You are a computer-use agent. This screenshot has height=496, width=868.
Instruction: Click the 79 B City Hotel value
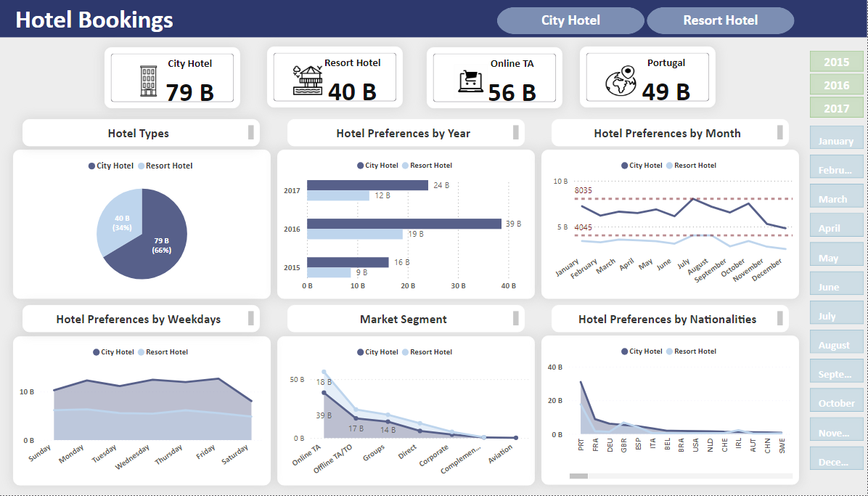pyautogui.click(x=190, y=92)
